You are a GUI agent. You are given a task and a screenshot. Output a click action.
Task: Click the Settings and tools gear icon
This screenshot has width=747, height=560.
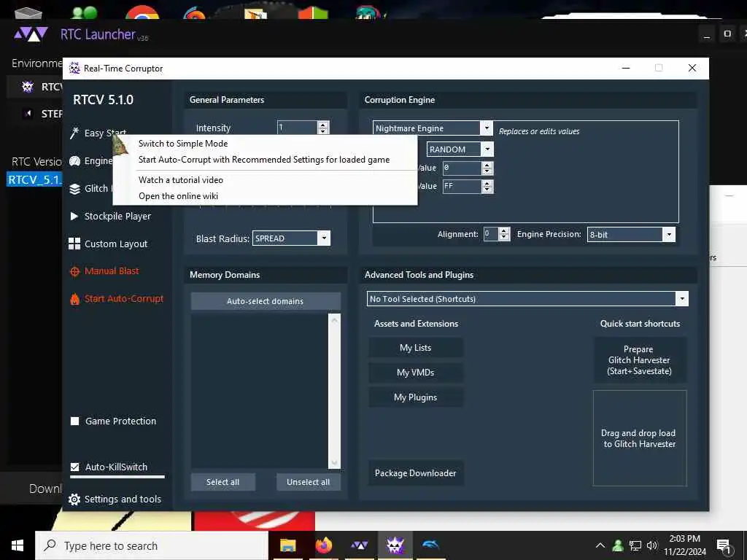pyautogui.click(x=74, y=499)
